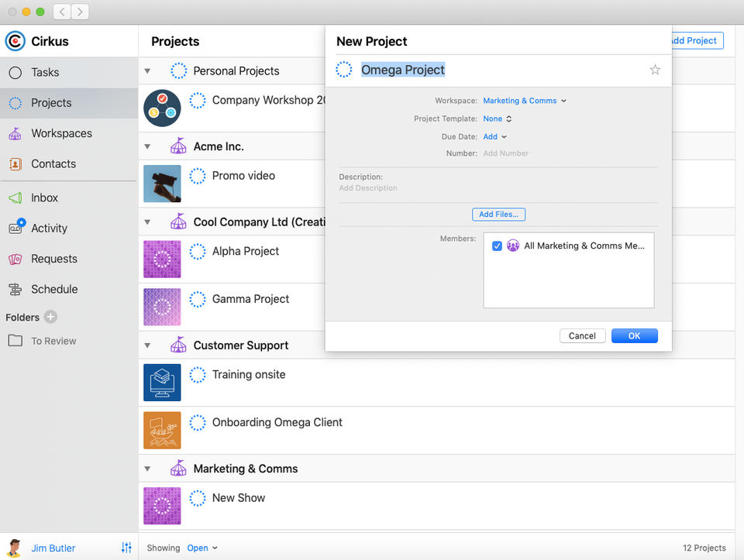The image size is (744, 560).
Task: Toggle status circle of Training onsite
Action: (x=198, y=375)
